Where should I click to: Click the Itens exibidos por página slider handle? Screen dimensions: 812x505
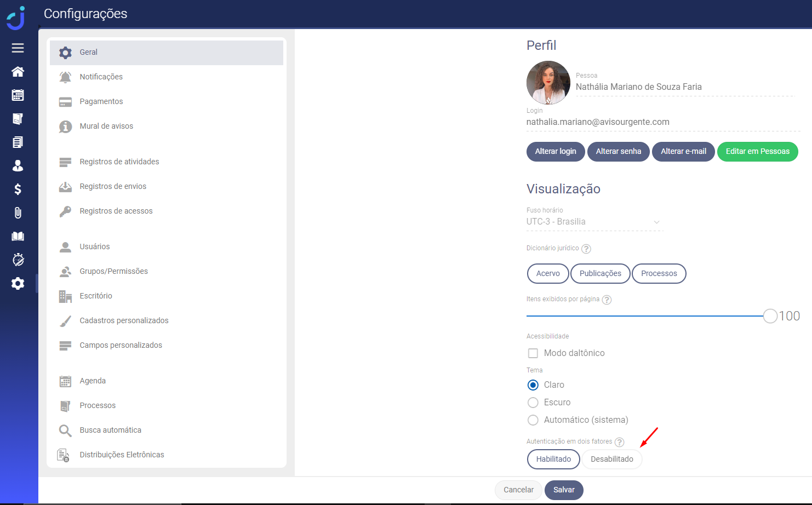point(770,316)
